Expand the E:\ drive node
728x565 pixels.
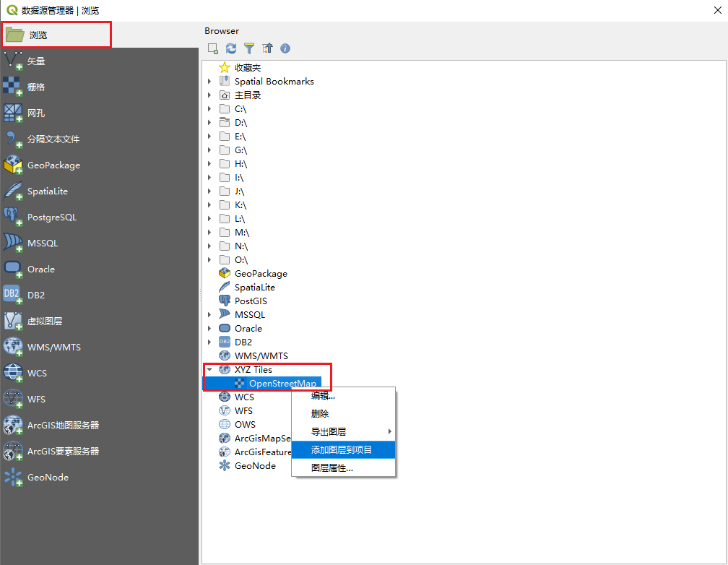point(209,136)
